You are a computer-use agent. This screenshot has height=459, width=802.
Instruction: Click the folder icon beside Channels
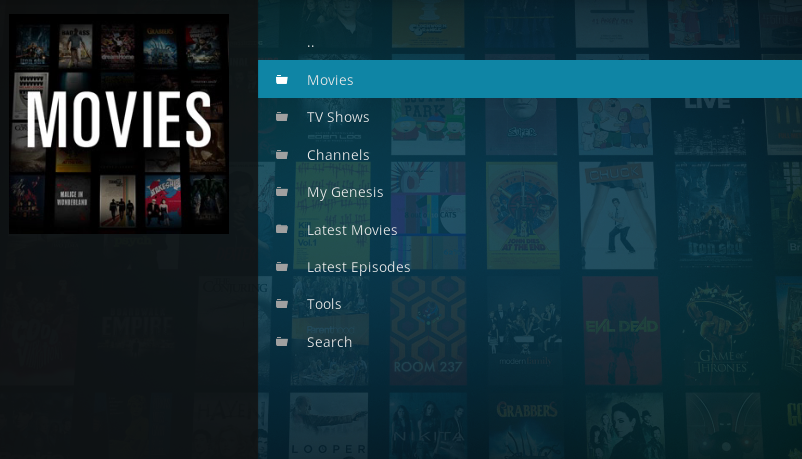[282, 155]
